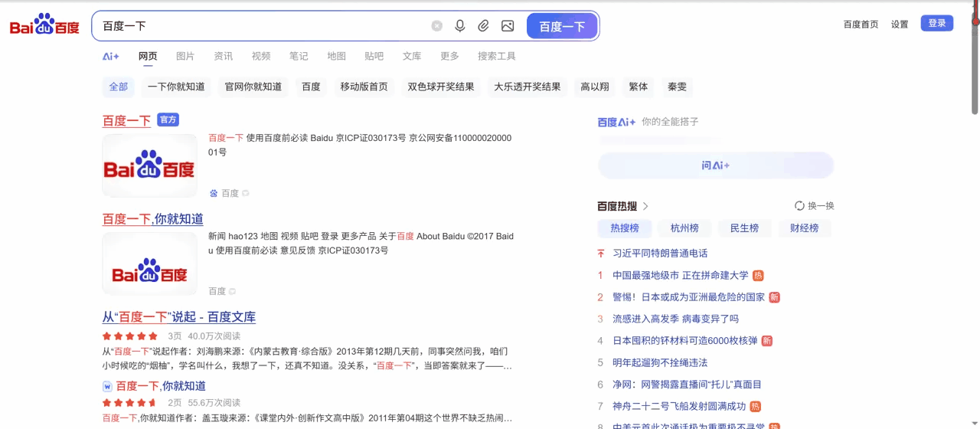Image resolution: width=980 pixels, height=429 pixels.
Task: Switch hot list to 杭州榜
Action: coord(684,228)
